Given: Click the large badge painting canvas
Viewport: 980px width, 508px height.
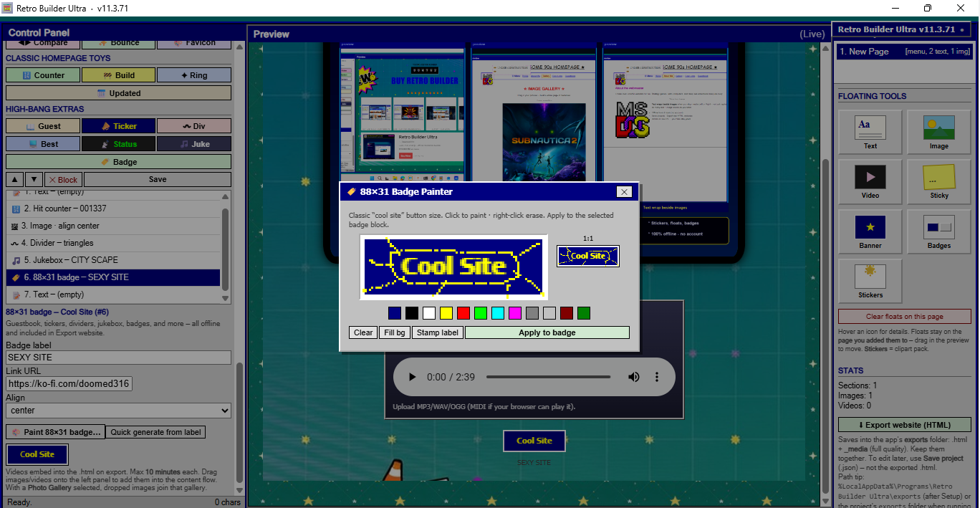Looking at the screenshot, I should [453, 267].
